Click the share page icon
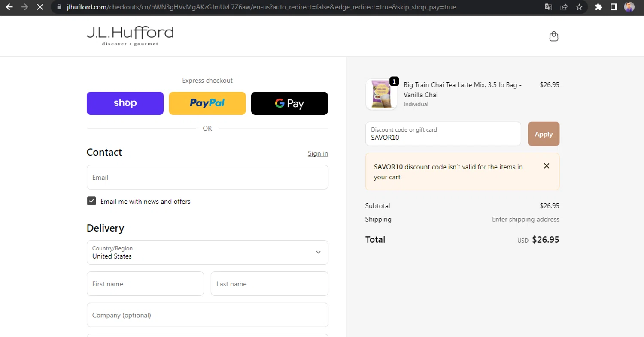The height and width of the screenshot is (337, 644). [x=564, y=7]
